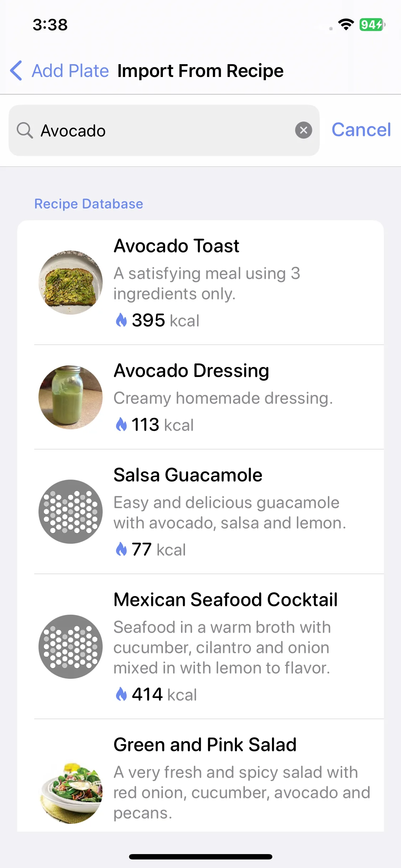Clear the Avocado search text

click(304, 130)
